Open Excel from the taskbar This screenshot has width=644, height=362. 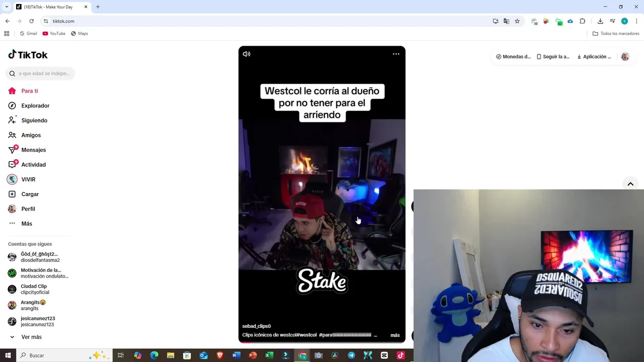coord(269,355)
